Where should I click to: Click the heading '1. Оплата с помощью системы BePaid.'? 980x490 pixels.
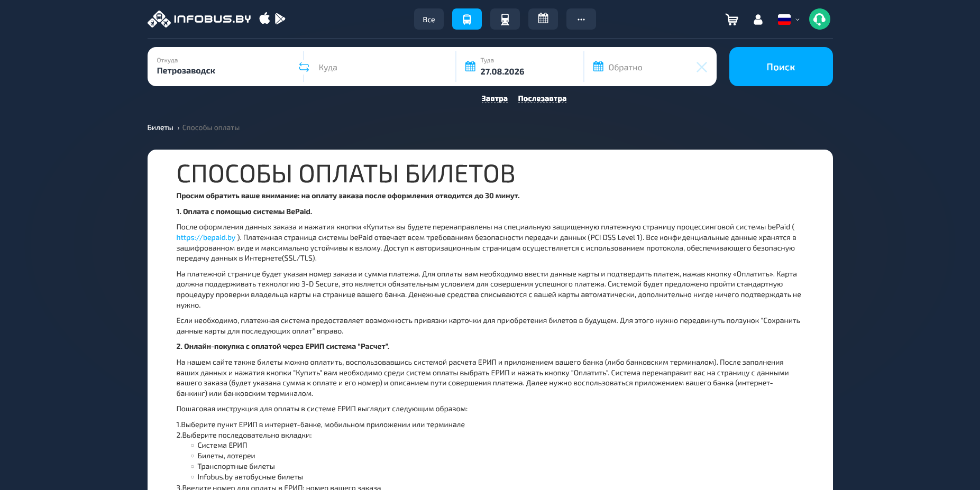pyautogui.click(x=244, y=212)
